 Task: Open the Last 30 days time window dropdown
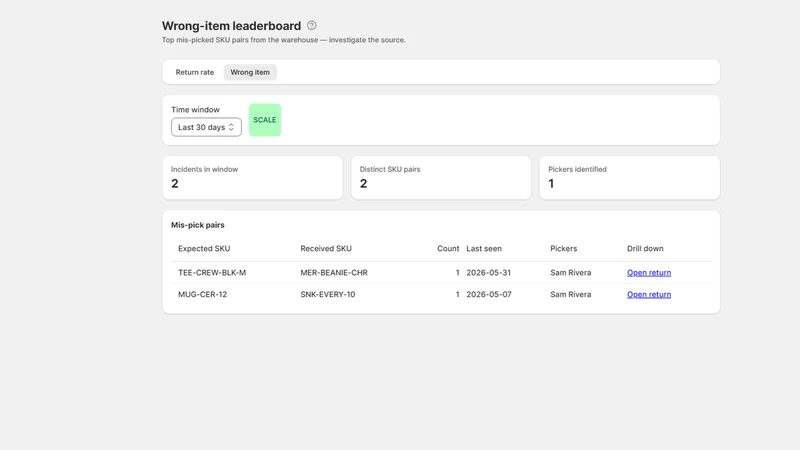pyautogui.click(x=206, y=127)
